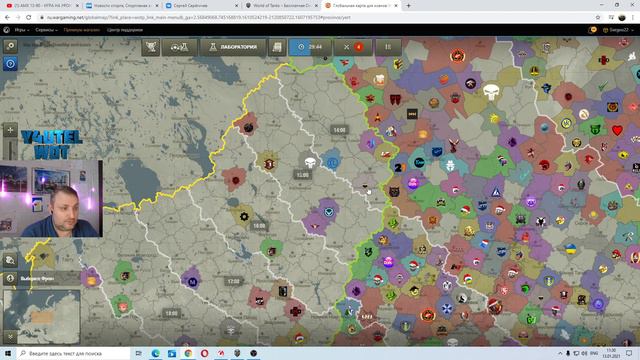
Task: Open the event log document icon
Action: point(277,47)
